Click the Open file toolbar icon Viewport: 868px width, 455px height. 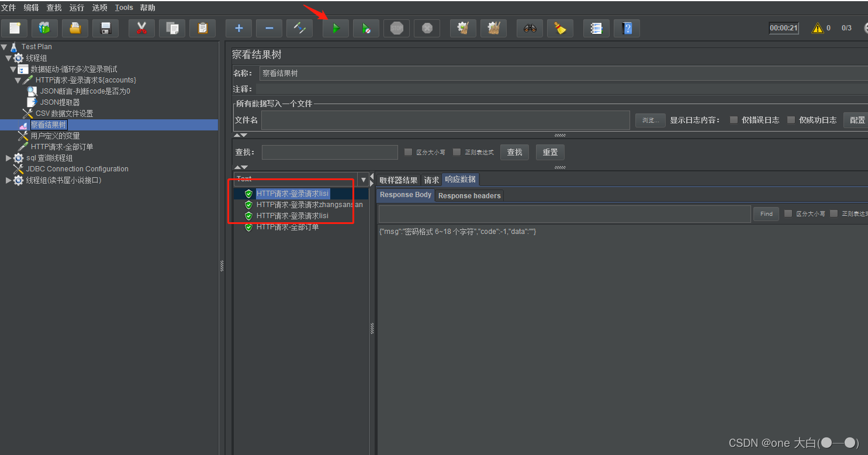coord(75,28)
